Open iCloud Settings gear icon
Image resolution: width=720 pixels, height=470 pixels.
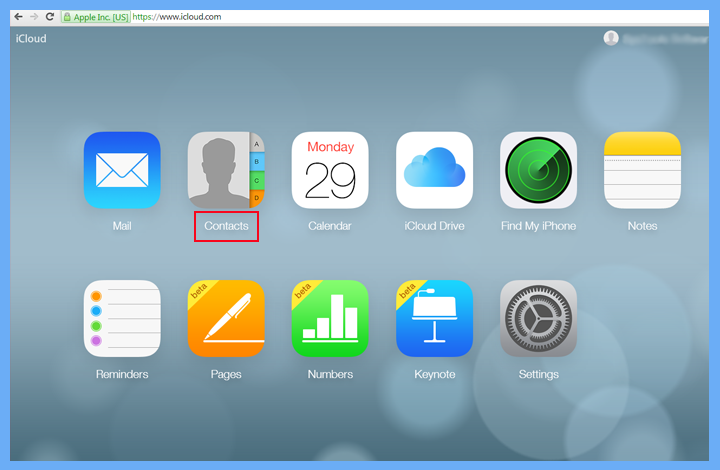538,318
